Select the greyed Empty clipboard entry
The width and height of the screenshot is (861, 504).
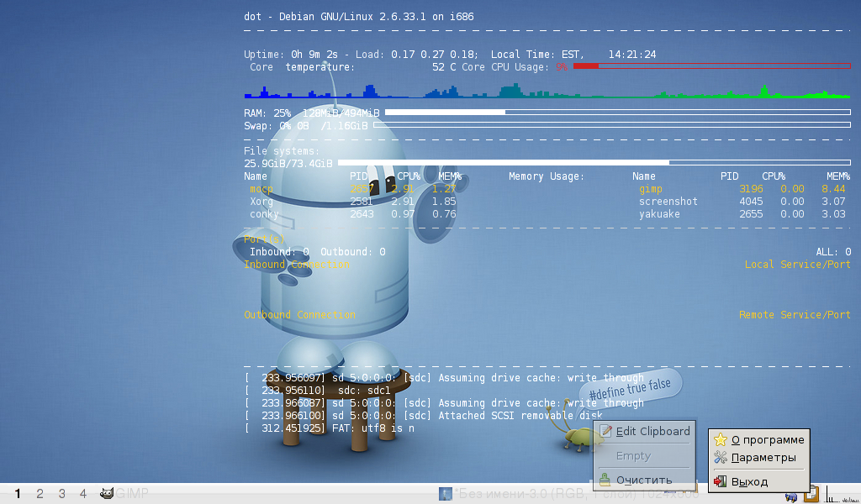pos(644,456)
